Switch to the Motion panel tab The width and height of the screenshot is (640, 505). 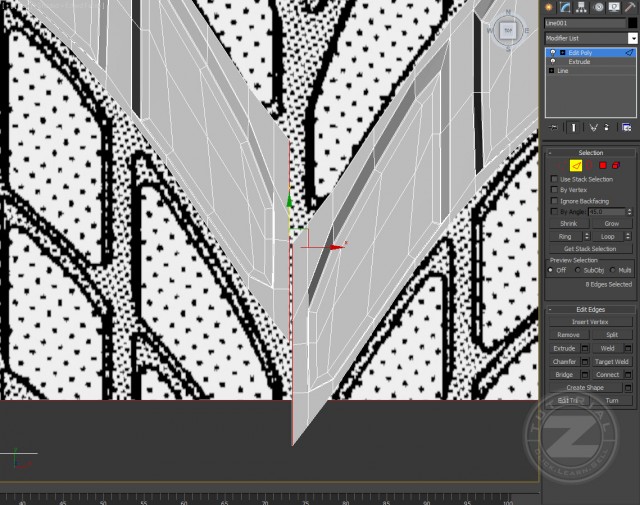click(x=597, y=7)
